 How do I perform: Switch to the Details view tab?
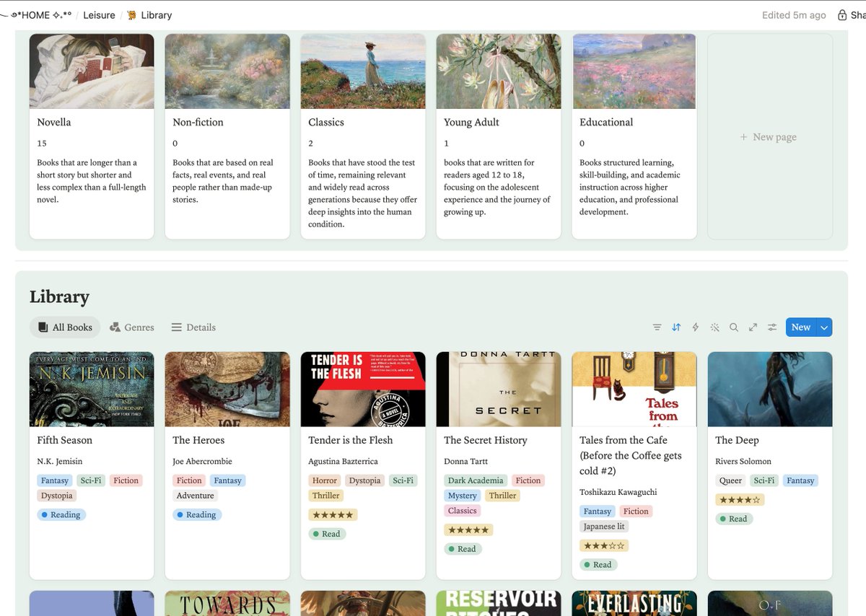(193, 327)
